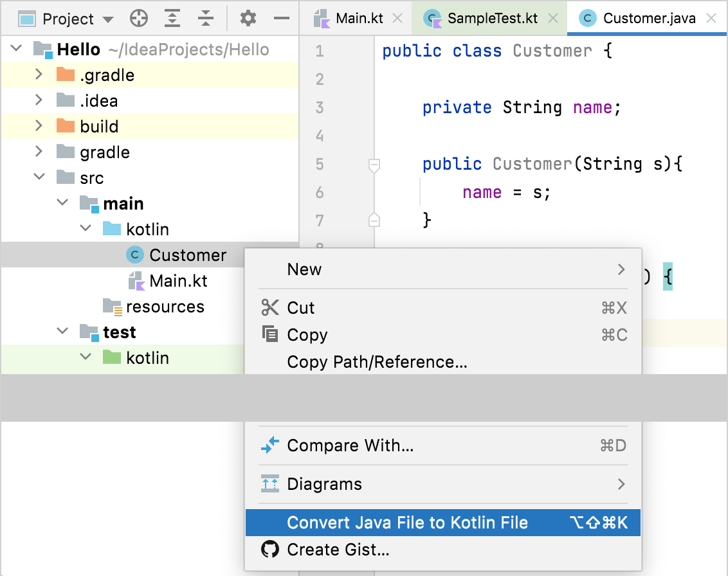Click the Diagrams icon in the context menu
The width and height of the screenshot is (728, 576).
tap(270, 483)
